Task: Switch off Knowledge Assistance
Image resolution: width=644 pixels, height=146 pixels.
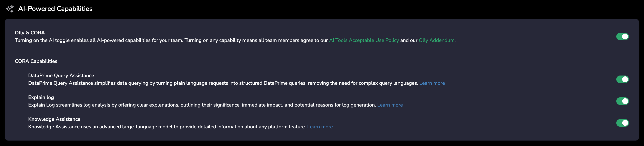Action: 623,123
